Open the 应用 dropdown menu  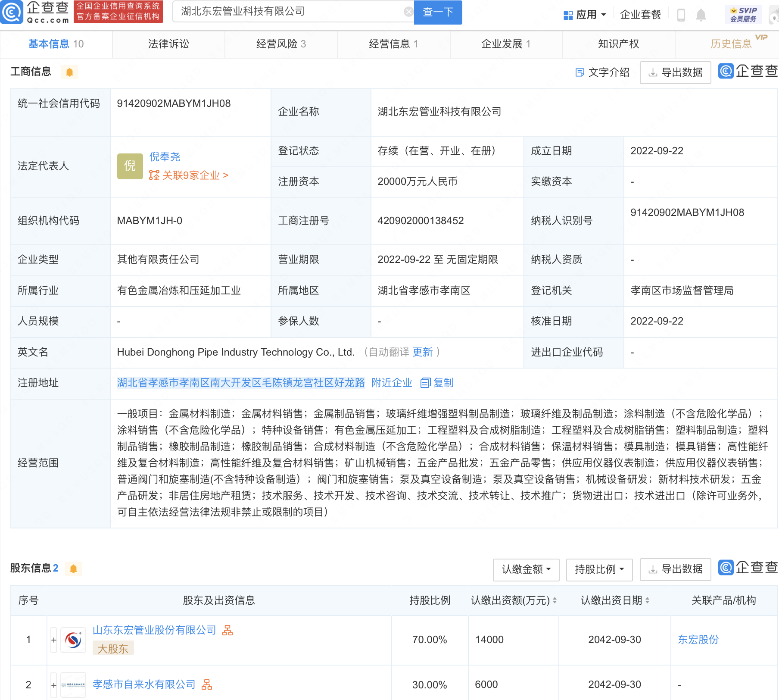tap(585, 15)
